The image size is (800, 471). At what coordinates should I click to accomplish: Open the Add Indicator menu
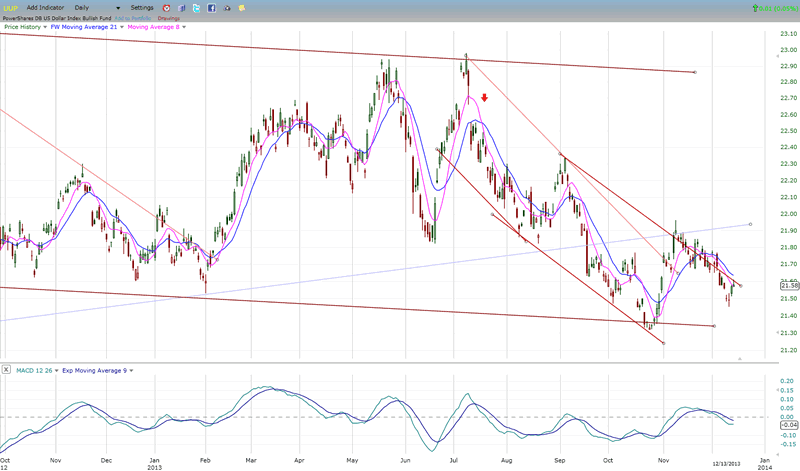coord(44,7)
